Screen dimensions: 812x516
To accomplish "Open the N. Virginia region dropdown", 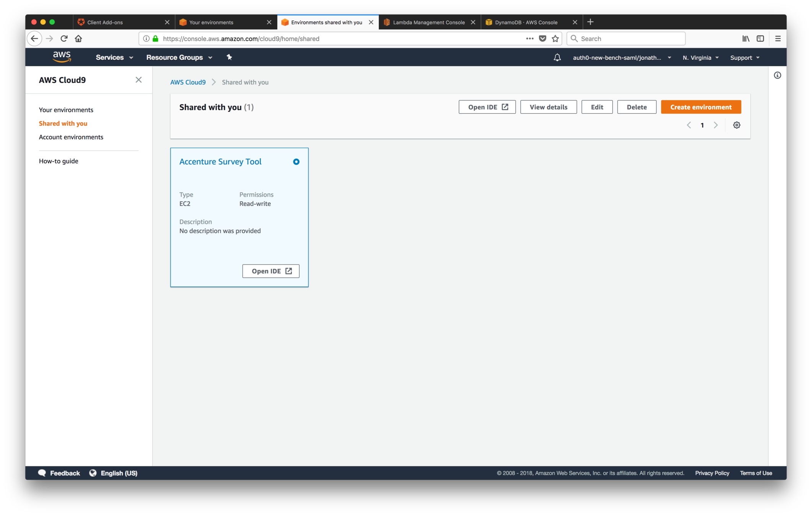I will tap(700, 58).
